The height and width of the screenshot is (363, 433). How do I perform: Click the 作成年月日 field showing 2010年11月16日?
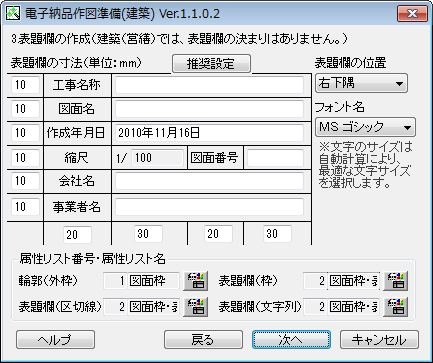(x=210, y=133)
